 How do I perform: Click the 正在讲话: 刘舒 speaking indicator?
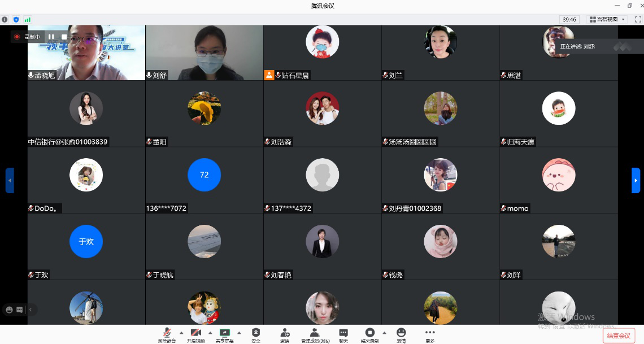coord(577,46)
